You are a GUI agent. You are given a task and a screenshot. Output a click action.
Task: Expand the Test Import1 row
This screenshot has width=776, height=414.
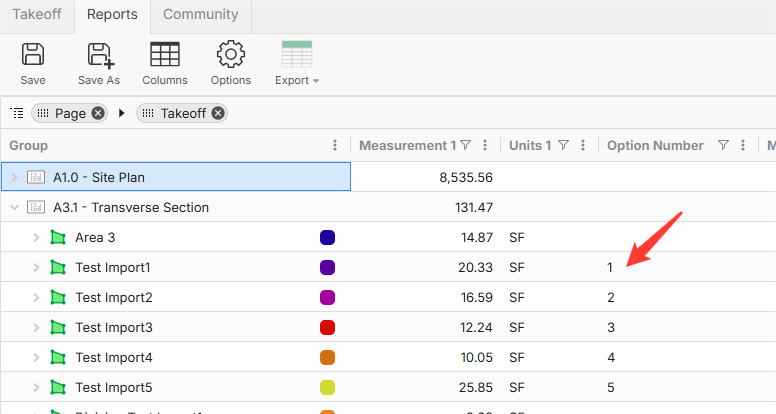[x=36, y=268]
